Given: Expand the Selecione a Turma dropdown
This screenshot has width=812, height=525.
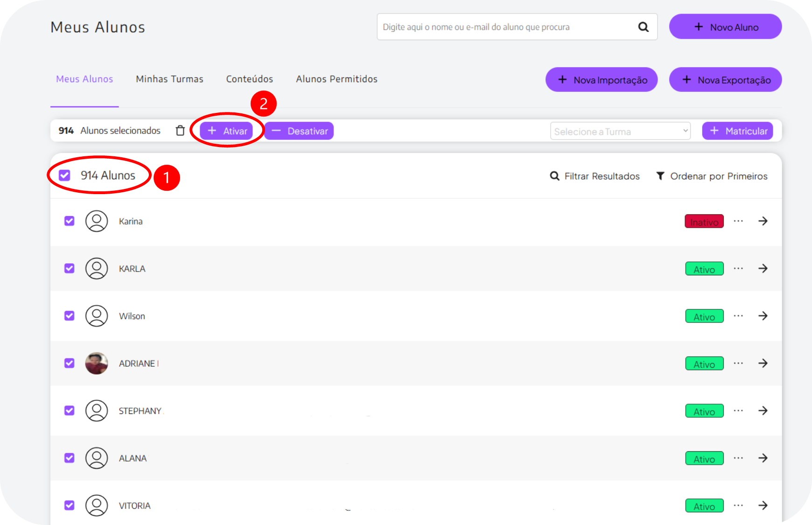Looking at the screenshot, I should coord(620,131).
